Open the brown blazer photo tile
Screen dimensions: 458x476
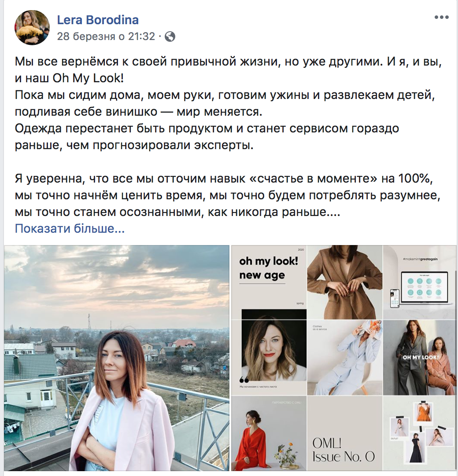[x=345, y=282]
